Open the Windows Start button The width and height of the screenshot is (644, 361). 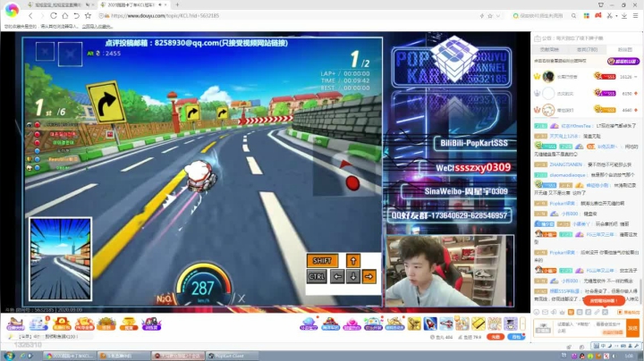9,356
